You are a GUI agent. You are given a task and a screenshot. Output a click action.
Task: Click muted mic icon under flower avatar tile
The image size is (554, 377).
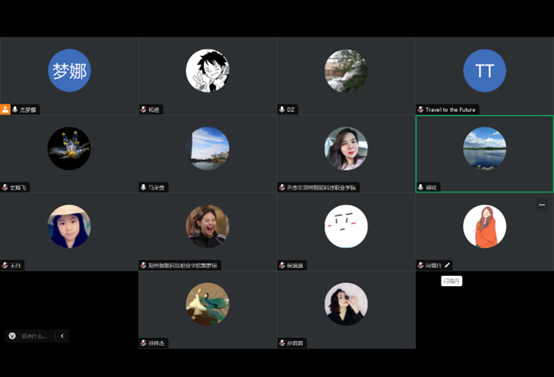pos(5,187)
